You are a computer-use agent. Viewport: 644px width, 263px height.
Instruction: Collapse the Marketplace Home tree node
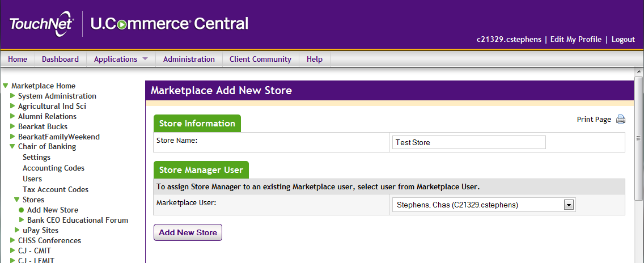point(5,86)
